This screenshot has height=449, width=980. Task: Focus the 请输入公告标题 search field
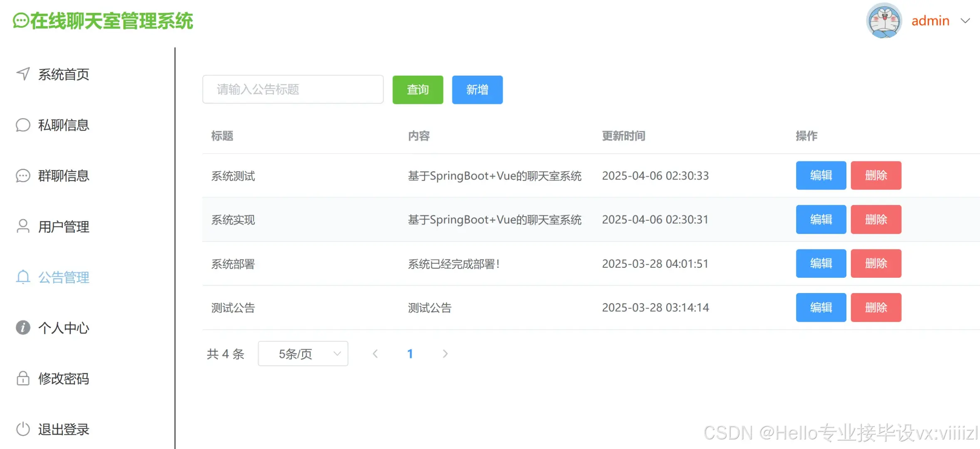293,89
